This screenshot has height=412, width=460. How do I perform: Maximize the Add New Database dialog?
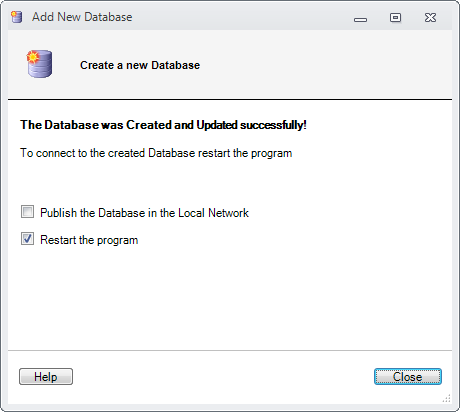click(395, 17)
